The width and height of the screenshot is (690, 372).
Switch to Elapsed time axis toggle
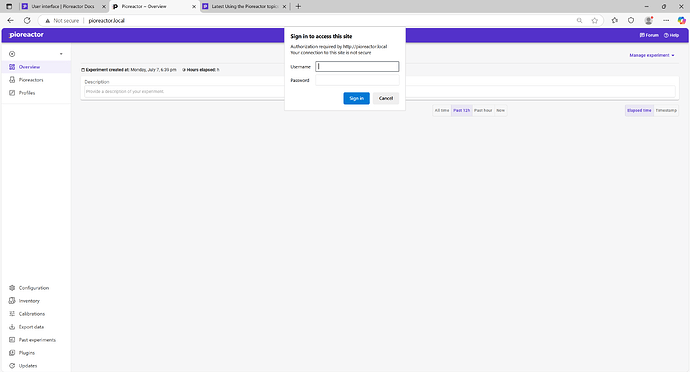point(639,110)
